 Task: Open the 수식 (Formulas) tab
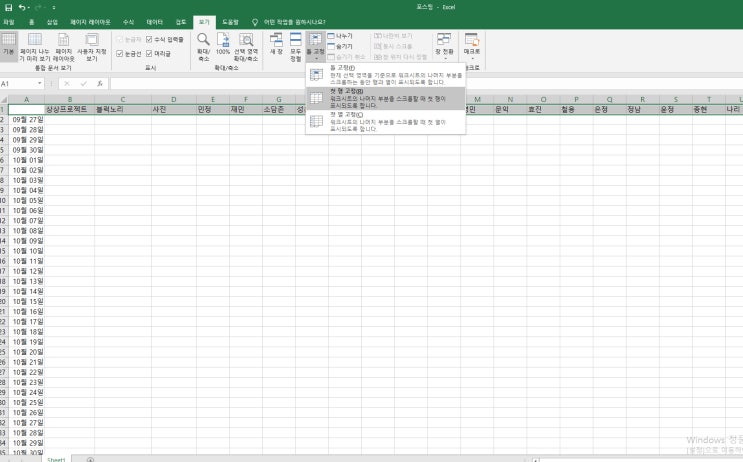[x=128, y=22]
